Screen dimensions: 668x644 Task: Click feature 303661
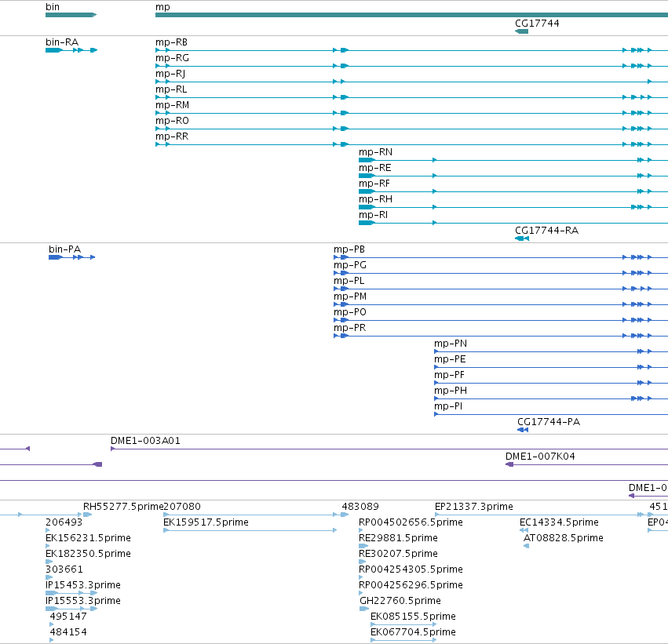click(64, 569)
